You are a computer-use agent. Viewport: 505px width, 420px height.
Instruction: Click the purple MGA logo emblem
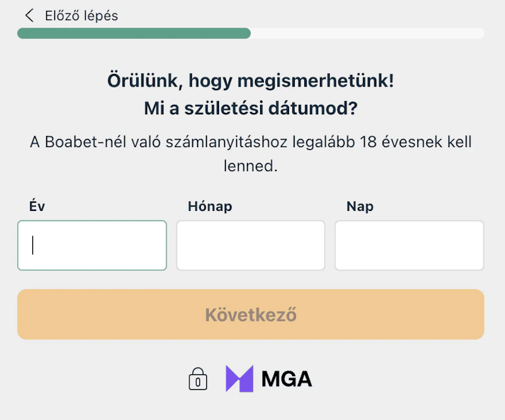239,379
